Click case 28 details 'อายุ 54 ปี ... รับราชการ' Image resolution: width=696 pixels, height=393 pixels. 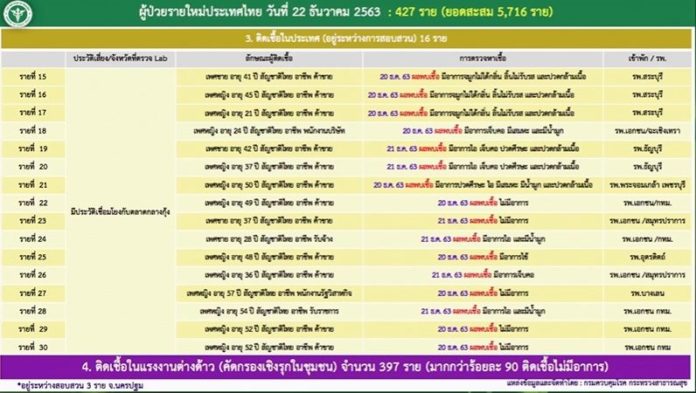(x=269, y=311)
